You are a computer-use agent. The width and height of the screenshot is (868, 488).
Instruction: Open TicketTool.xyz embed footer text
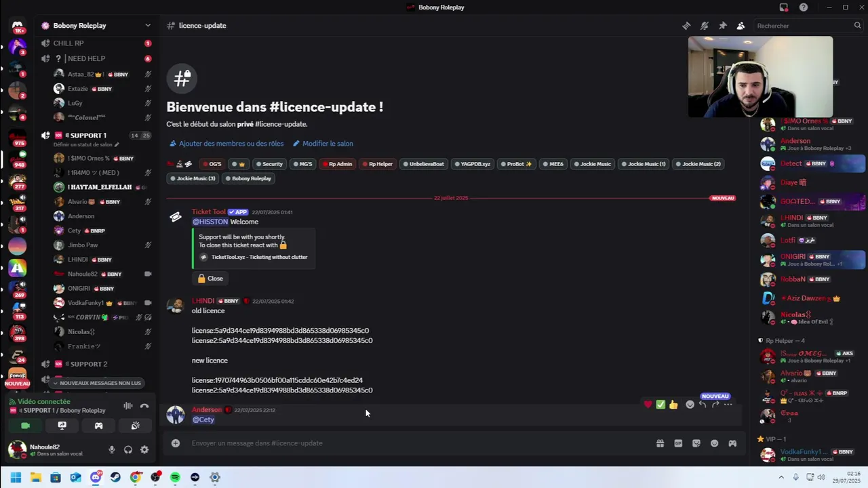[259, 258]
